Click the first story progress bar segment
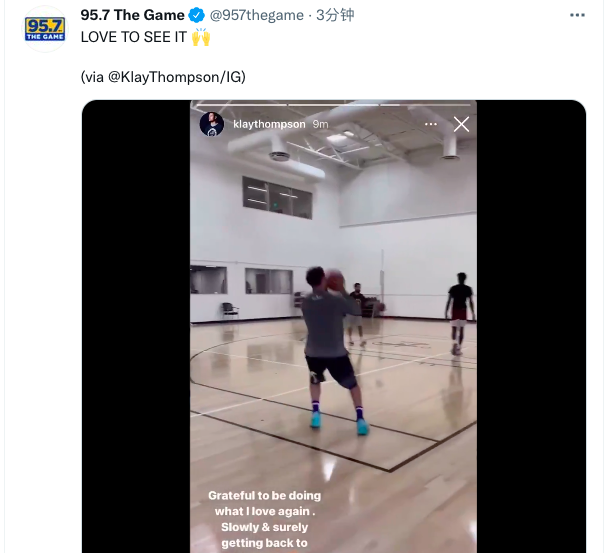Viewport: 613px width, 553px height. pos(241,105)
